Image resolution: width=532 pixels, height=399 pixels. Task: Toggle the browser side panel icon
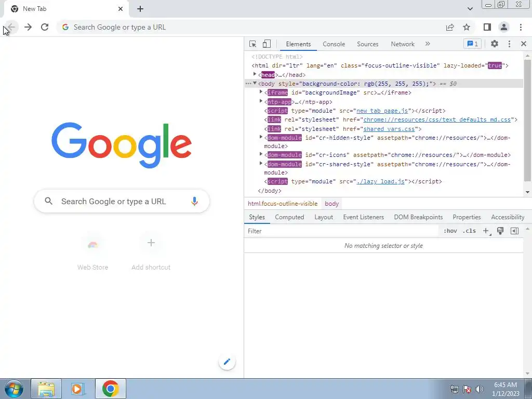click(x=487, y=27)
